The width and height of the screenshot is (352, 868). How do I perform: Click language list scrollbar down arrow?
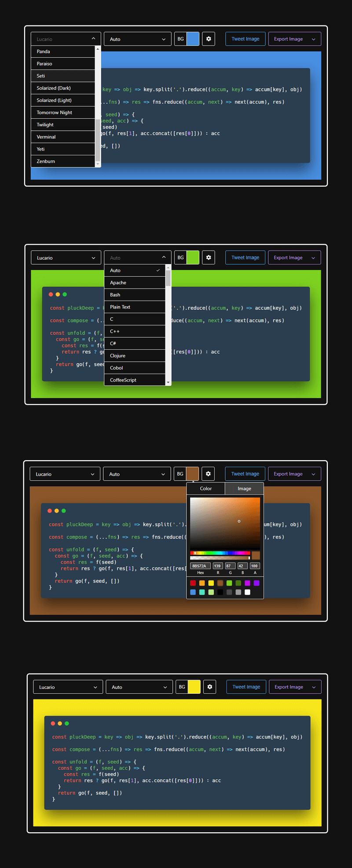click(168, 383)
